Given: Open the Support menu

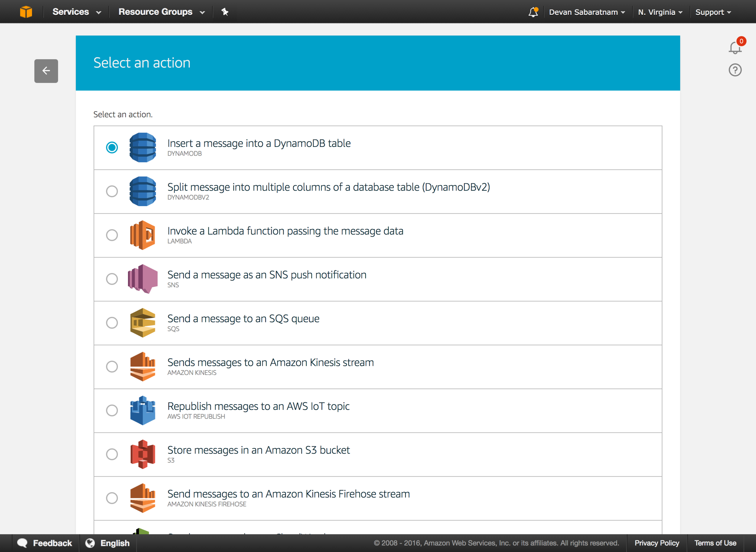Looking at the screenshot, I should 713,12.
